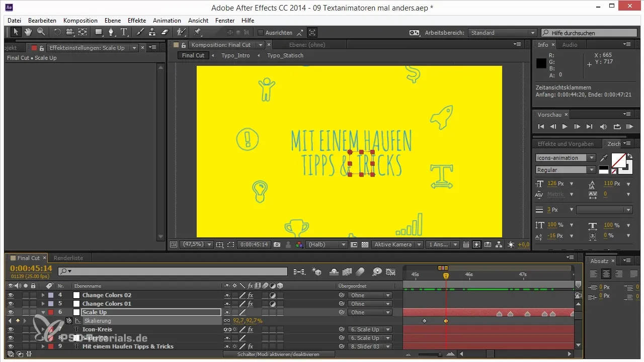Open the Typo_Statisch composition breadcrumb
The image size is (644, 362).
pos(285,55)
